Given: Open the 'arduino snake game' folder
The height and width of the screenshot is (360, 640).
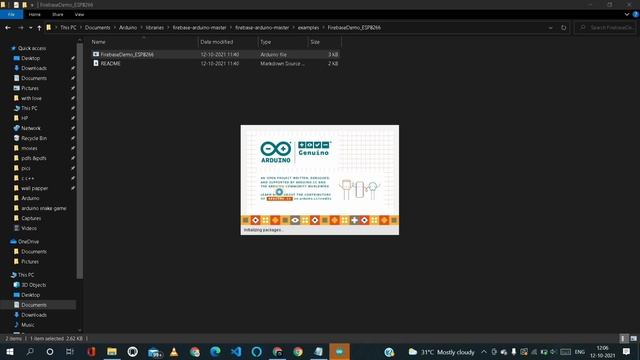Looking at the screenshot, I should [44, 208].
